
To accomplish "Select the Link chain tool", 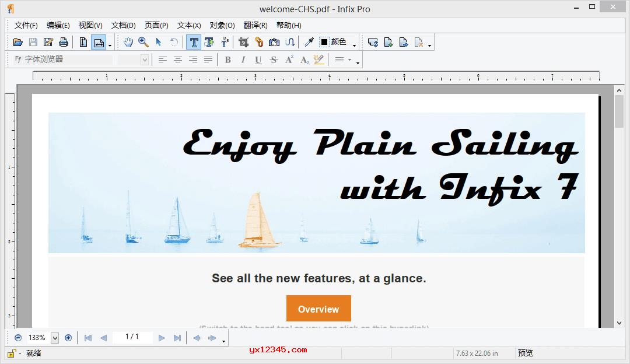I will (259, 42).
